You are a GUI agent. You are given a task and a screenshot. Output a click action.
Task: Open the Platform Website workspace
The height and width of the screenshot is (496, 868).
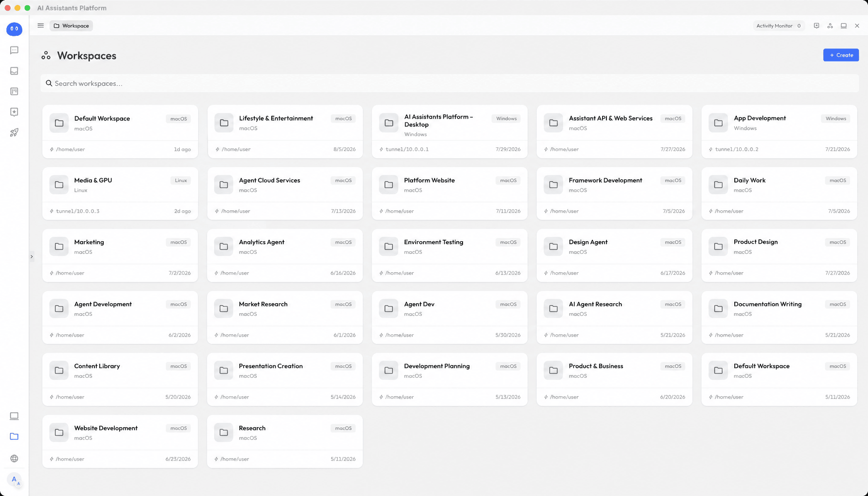449,194
